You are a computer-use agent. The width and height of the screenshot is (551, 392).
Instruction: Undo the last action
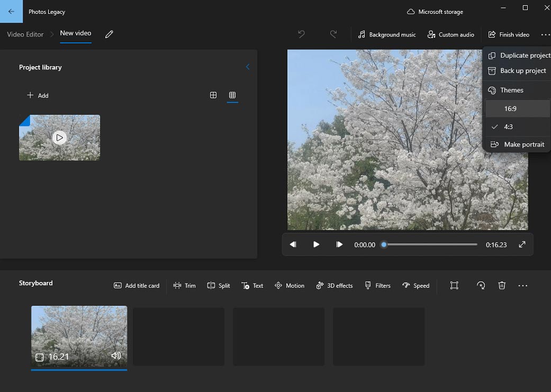tap(302, 34)
